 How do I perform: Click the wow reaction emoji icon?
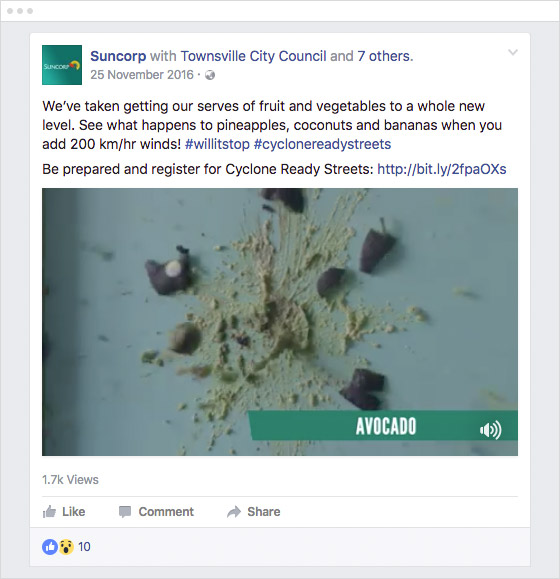pyautogui.click(x=66, y=547)
